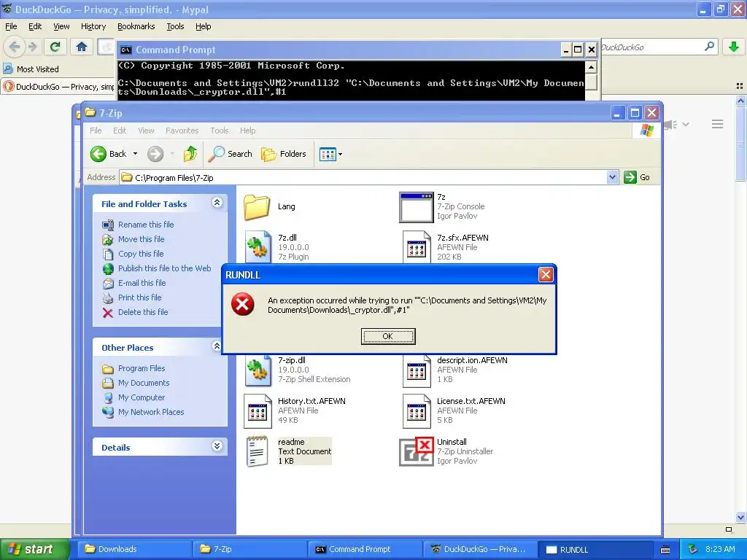Screen dimensions: 747x560
Task: Open the Favorites menu in 7-Zip explorer
Action: (x=182, y=131)
